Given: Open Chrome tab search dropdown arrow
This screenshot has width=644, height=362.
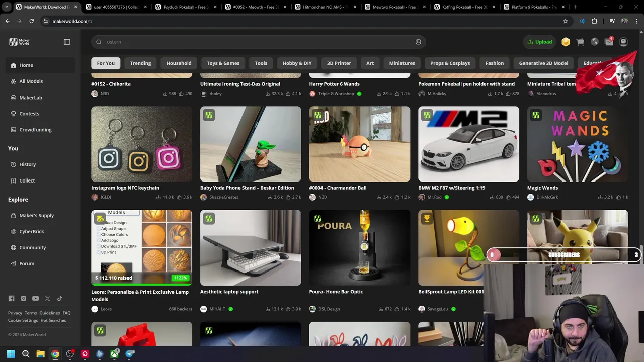Looking at the screenshot, I should click(7, 7).
